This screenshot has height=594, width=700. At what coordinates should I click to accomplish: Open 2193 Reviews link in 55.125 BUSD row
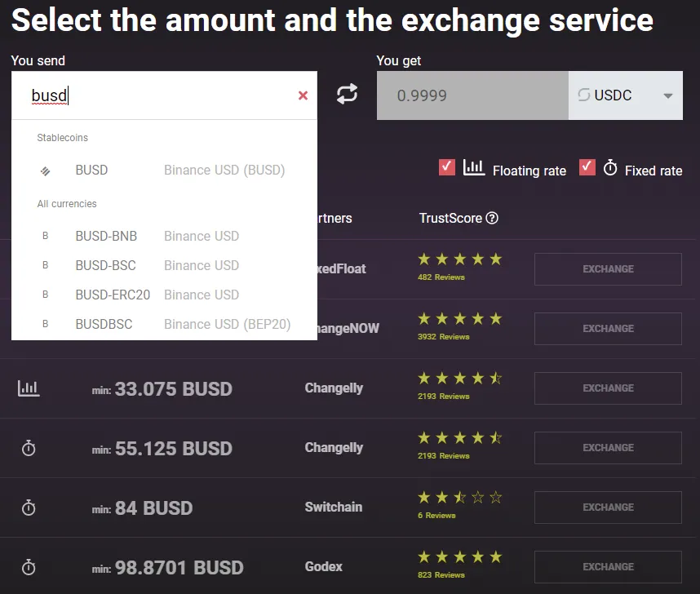[x=443, y=456]
